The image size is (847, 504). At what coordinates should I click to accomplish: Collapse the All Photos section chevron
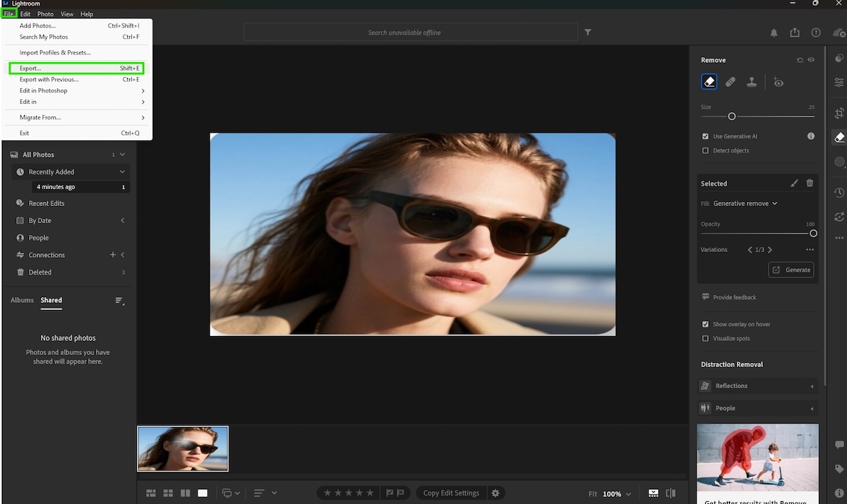(122, 155)
